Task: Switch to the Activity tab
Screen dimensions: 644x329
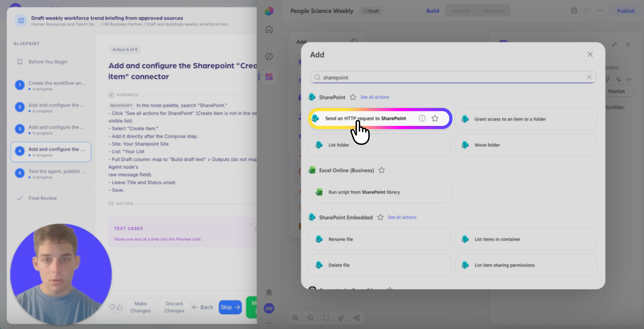Action: coord(461,11)
